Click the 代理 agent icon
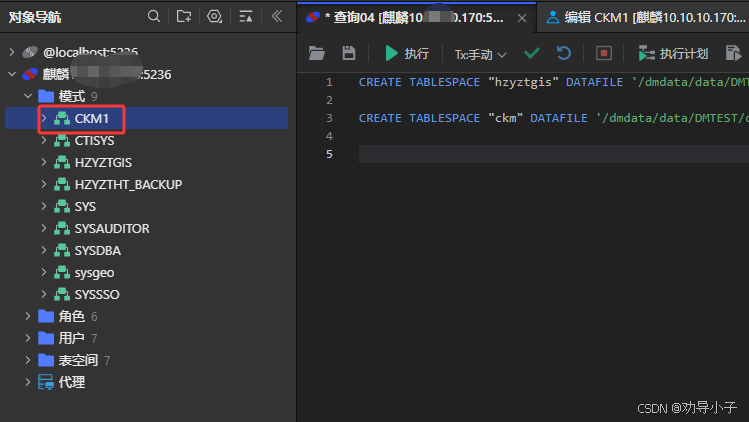This screenshot has height=422, width=749. point(46,382)
